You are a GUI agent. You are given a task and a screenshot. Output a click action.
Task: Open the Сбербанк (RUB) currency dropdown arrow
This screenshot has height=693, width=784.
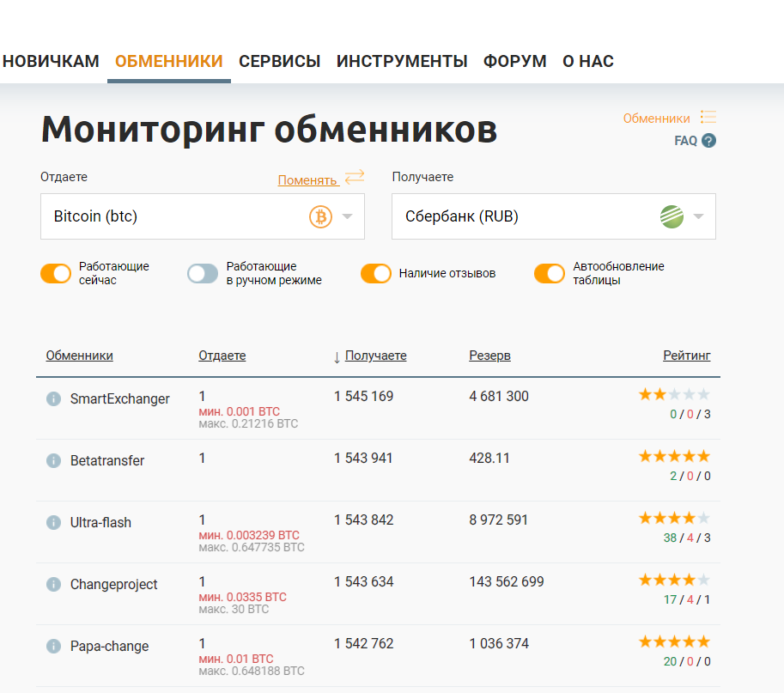698,216
